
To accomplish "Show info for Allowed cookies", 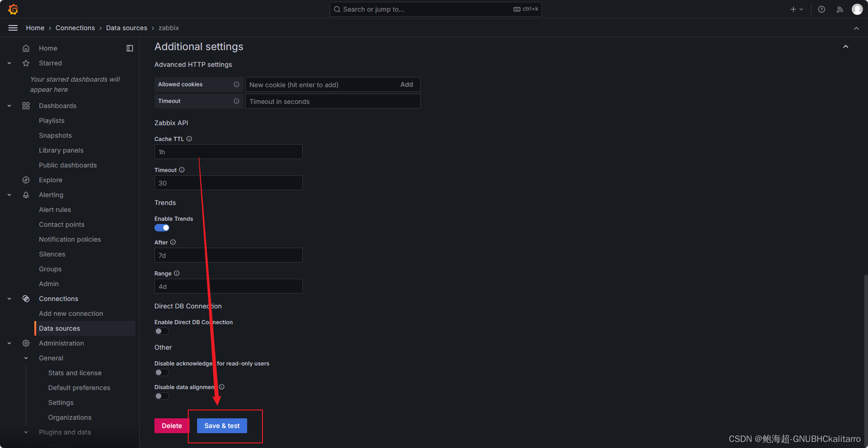I will (236, 84).
